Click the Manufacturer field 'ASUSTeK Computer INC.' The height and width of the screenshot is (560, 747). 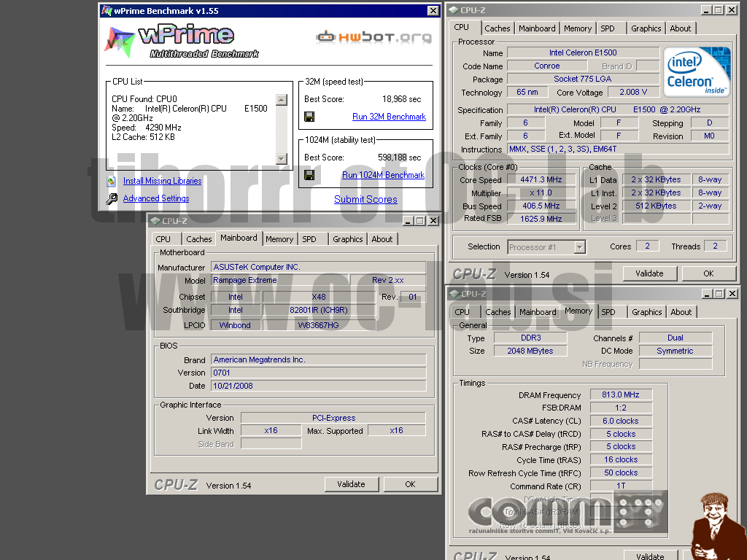point(319,267)
